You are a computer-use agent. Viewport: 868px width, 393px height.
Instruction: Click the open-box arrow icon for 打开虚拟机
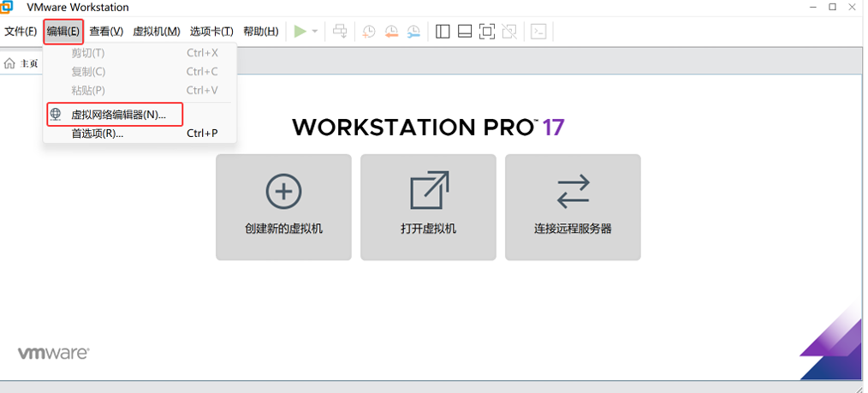pyautogui.click(x=429, y=190)
